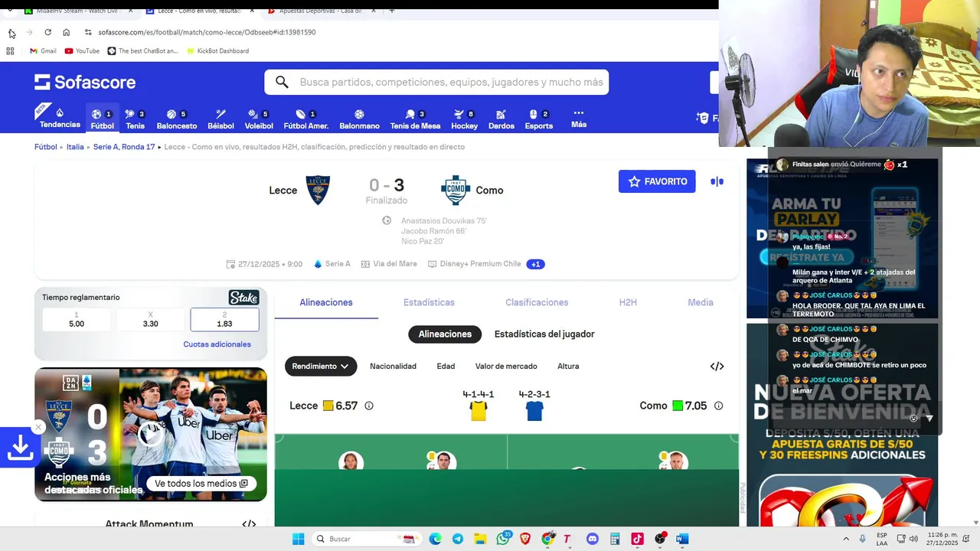Open Telegram from the taskbar
Image resolution: width=980 pixels, height=551 pixels.
[458, 539]
